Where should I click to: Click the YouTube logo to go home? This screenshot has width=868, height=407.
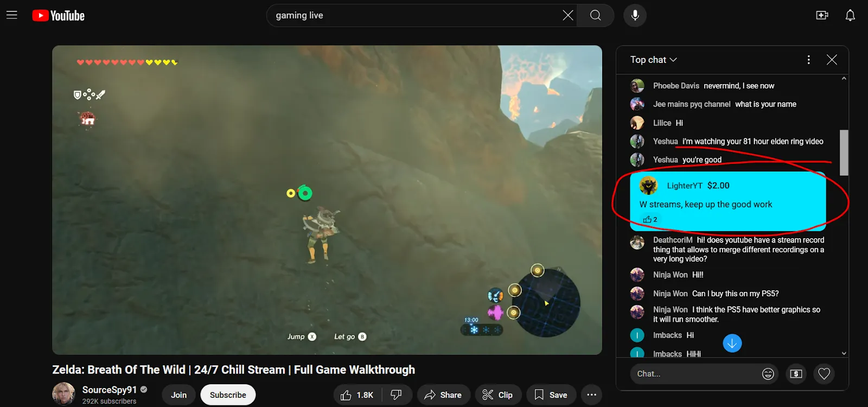tap(59, 16)
